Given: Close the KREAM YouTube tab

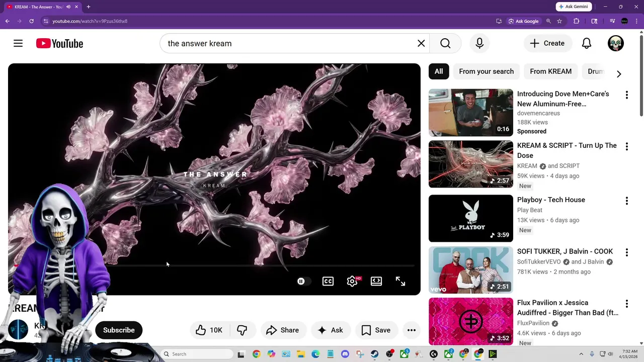Looking at the screenshot, I should 77,7.
